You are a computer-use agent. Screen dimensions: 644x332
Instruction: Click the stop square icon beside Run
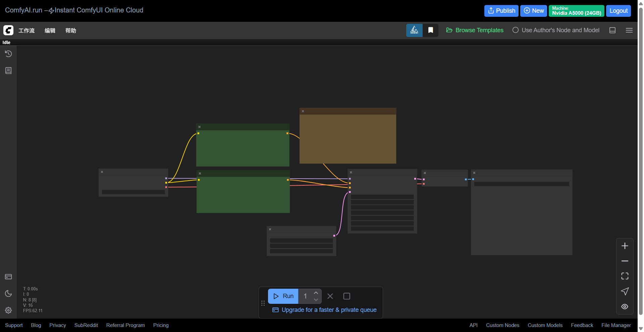pyautogui.click(x=347, y=296)
